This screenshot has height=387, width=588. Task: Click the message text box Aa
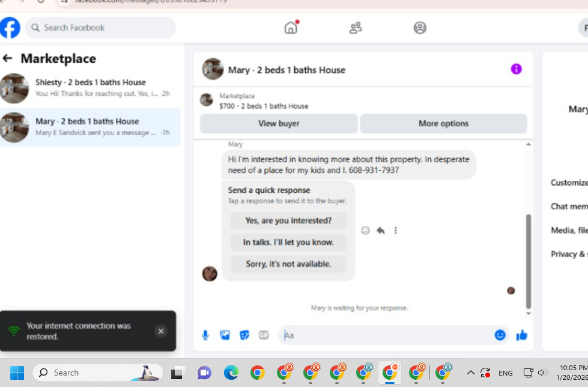pos(386,335)
